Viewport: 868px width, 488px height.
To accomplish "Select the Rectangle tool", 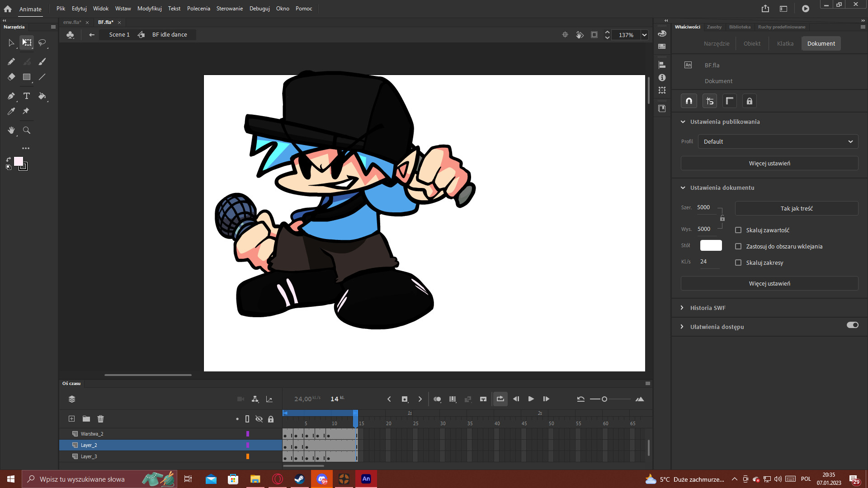I will pyautogui.click(x=27, y=77).
